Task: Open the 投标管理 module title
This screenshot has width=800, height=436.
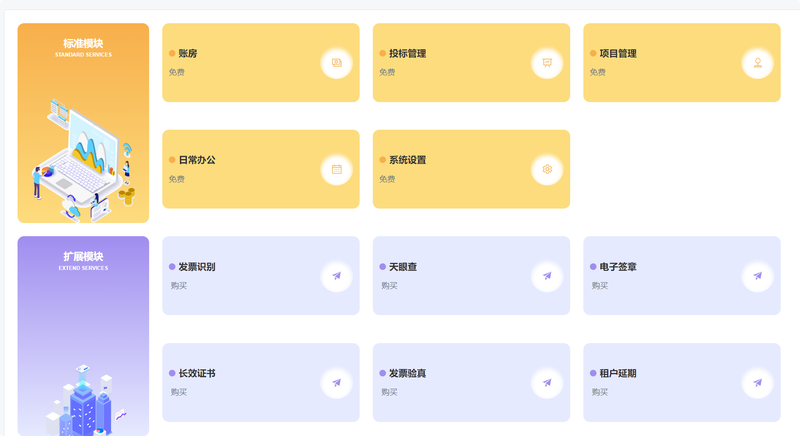Action: 407,53
